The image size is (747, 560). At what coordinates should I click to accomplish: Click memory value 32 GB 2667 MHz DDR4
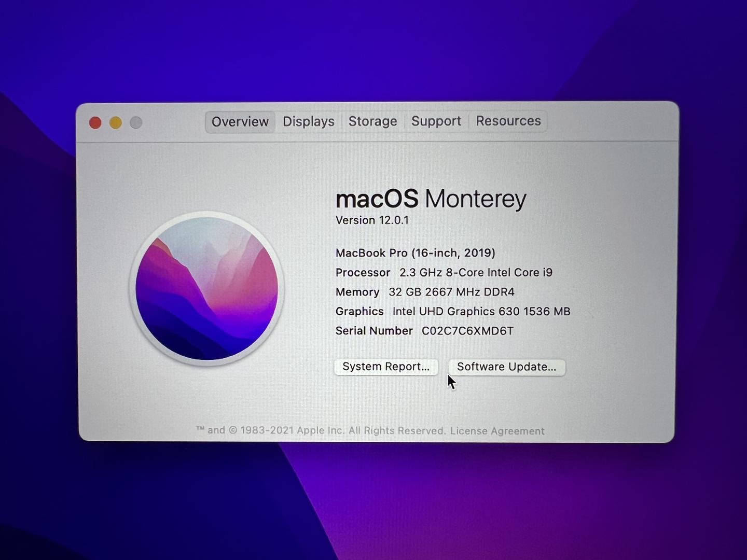tap(451, 292)
